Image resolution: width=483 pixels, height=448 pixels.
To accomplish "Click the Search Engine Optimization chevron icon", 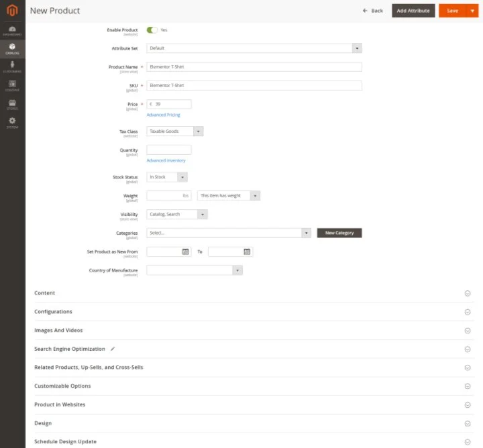I will 468,349.
